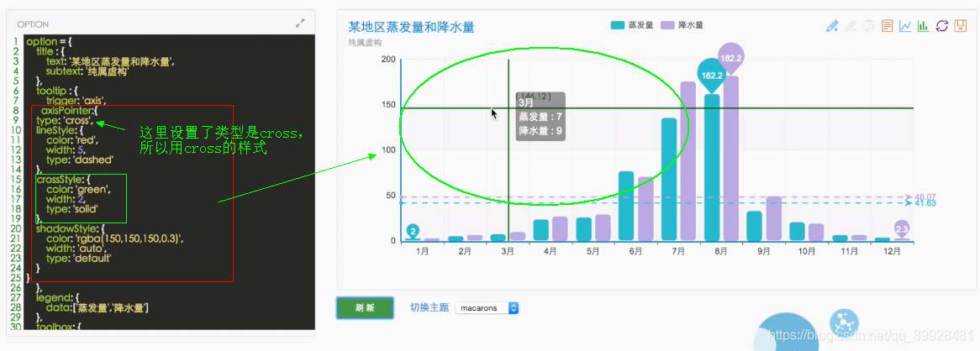Click the 7月 purple 降水量 bar
This screenshot has height=351, width=980.
[x=688, y=161]
